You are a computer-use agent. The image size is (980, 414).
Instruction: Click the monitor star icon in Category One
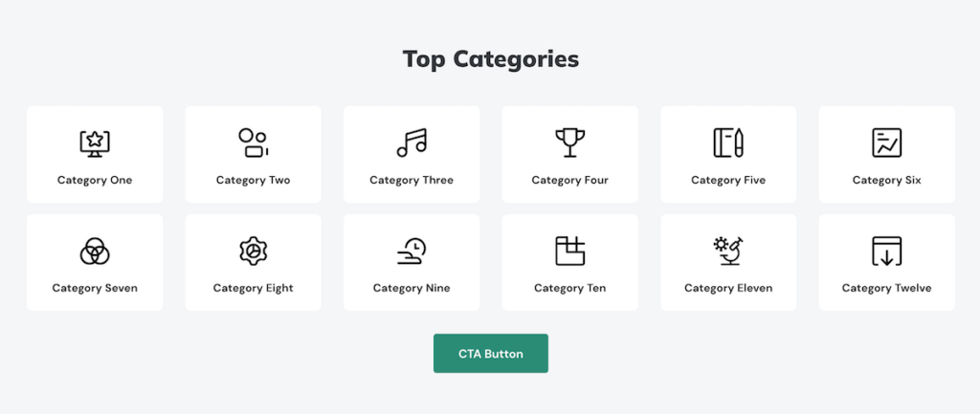(95, 142)
